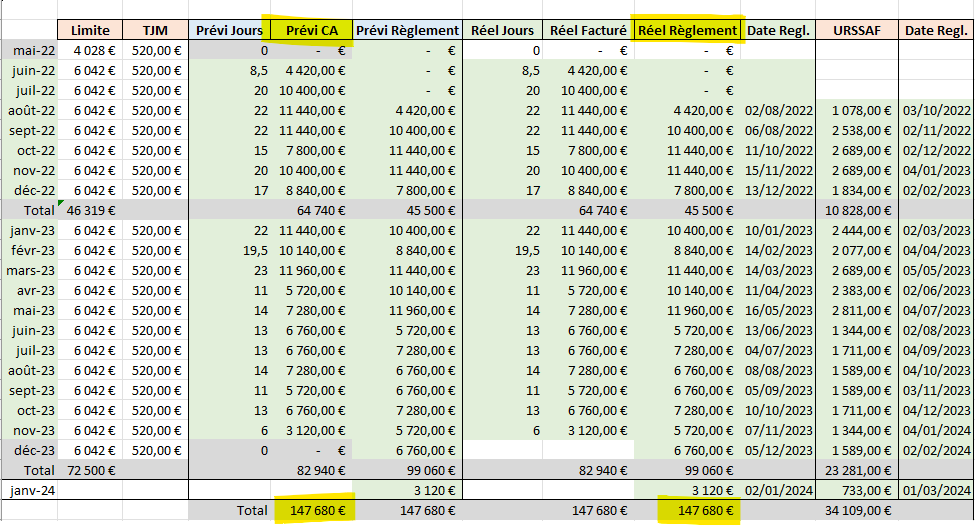Select the Prévi Jours header cell
The image size is (975, 526).
coord(229,30)
